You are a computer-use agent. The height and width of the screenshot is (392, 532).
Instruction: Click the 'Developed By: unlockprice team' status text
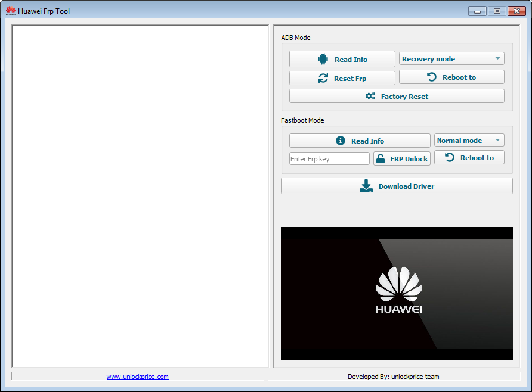(393, 377)
